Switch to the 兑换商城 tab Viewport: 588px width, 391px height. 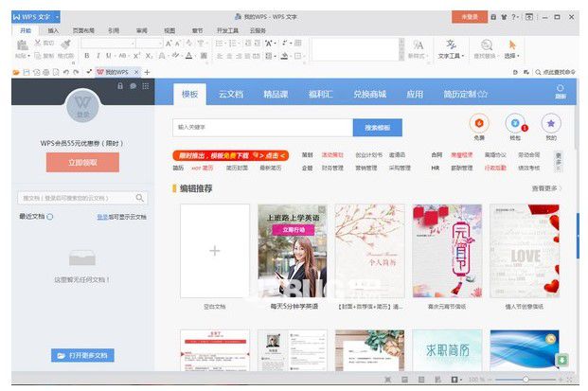click(370, 94)
